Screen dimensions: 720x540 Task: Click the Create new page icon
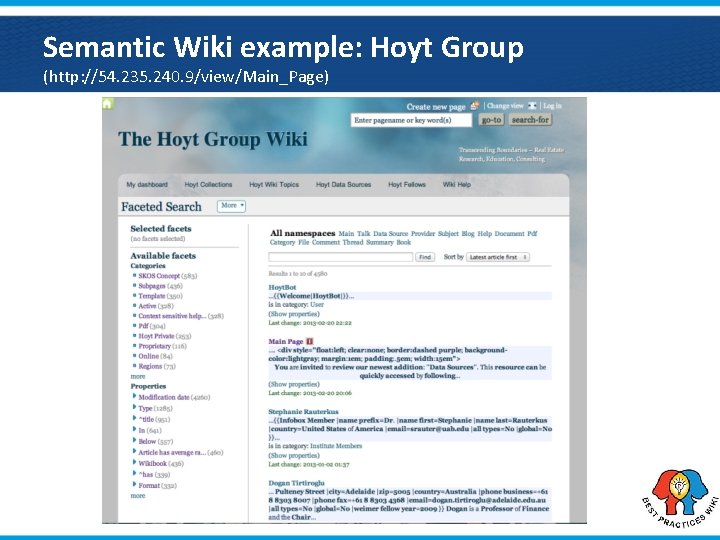[475, 106]
